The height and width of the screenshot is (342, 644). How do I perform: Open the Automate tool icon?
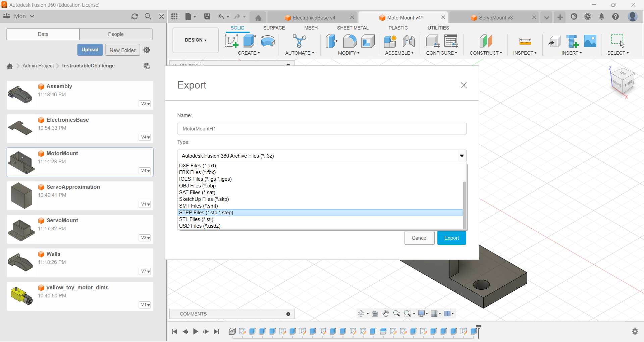(x=299, y=41)
